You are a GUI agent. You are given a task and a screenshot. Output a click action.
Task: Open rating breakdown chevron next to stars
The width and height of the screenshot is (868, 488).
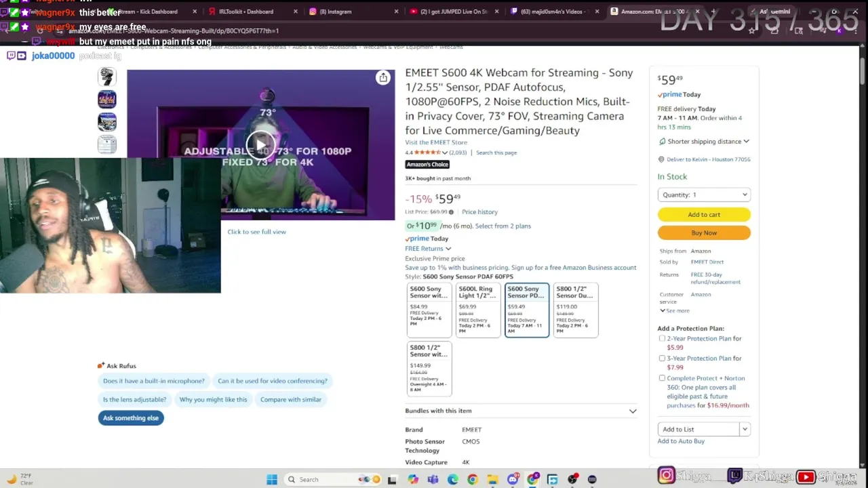(445, 152)
